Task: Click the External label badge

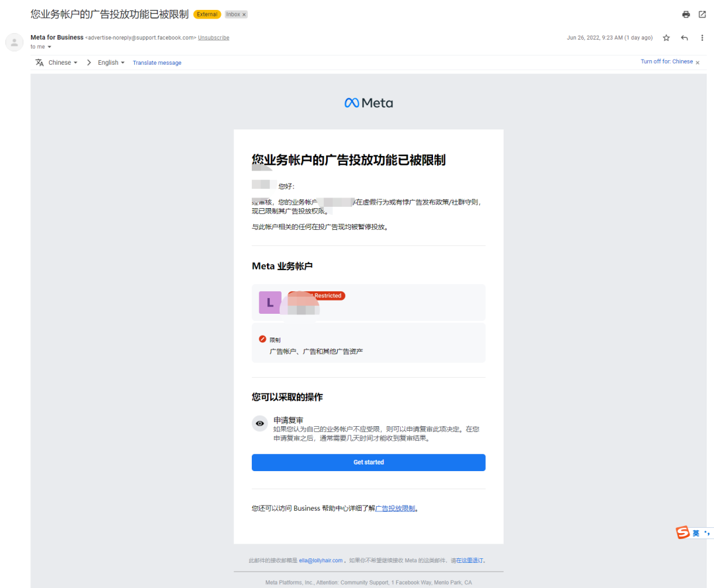Action: [207, 15]
